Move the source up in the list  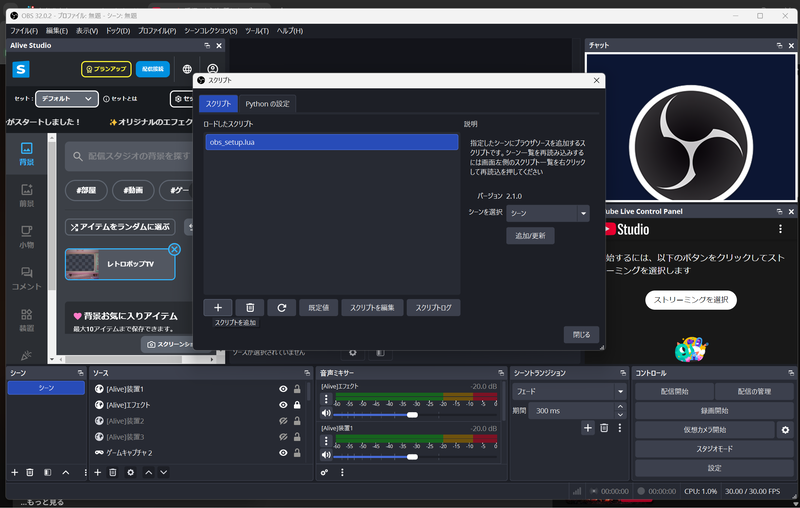click(x=148, y=472)
